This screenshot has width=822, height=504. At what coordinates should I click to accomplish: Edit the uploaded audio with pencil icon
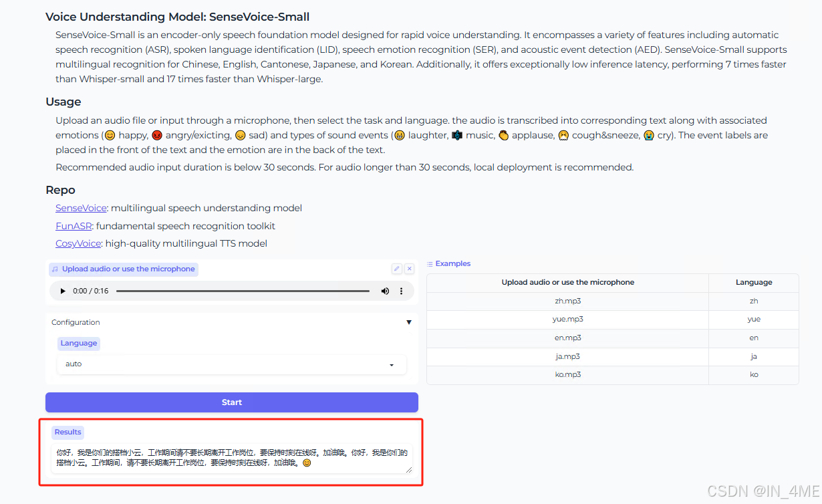tap(396, 269)
